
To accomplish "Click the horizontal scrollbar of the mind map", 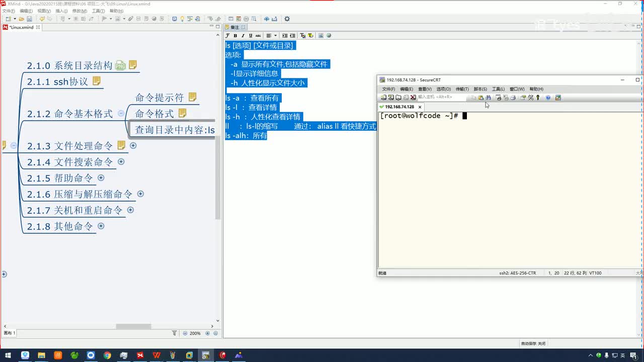I will click(x=133, y=326).
